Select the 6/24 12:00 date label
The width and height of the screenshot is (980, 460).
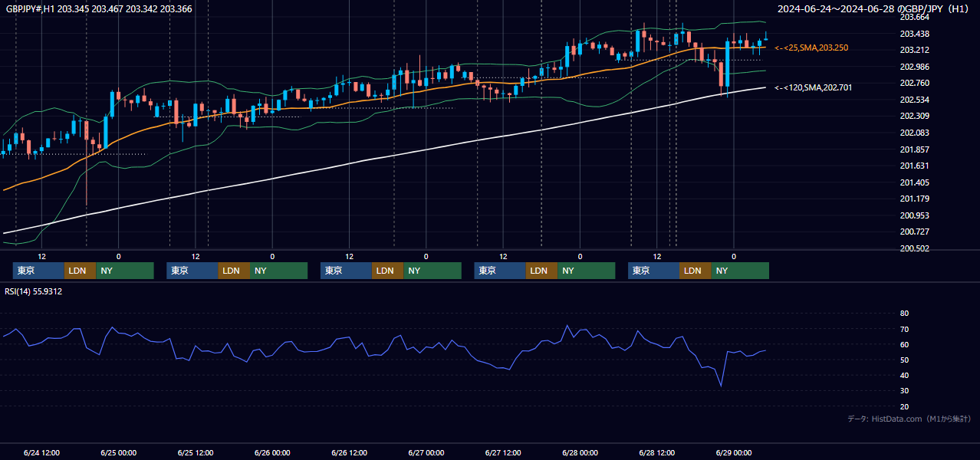tap(41, 453)
